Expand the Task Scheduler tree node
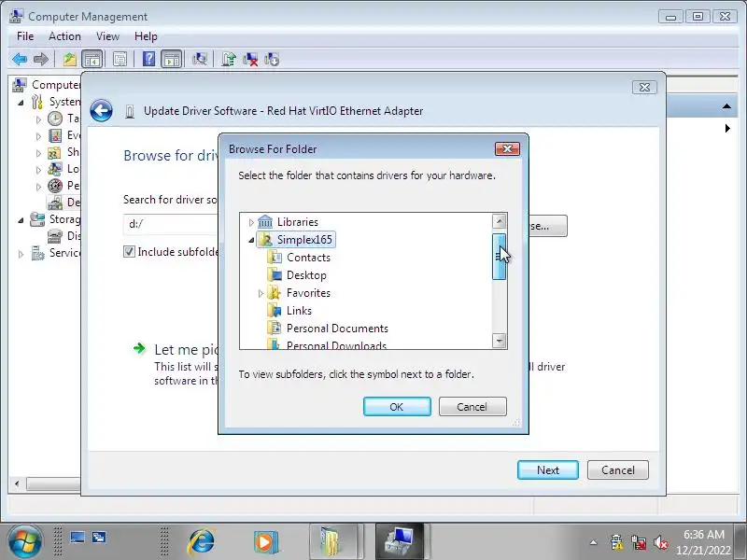The height and width of the screenshot is (560, 747). click(x=38, y=119)
